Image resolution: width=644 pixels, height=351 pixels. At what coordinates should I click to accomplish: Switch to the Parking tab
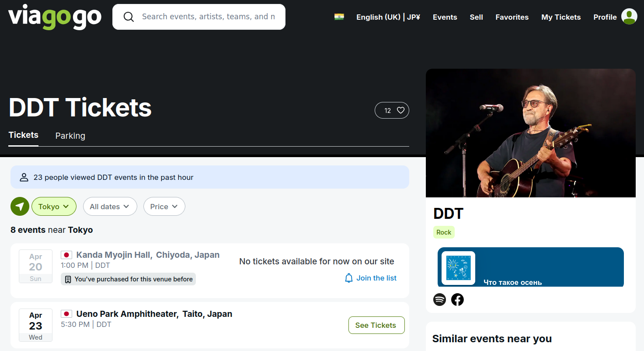(x=70, y=136)
